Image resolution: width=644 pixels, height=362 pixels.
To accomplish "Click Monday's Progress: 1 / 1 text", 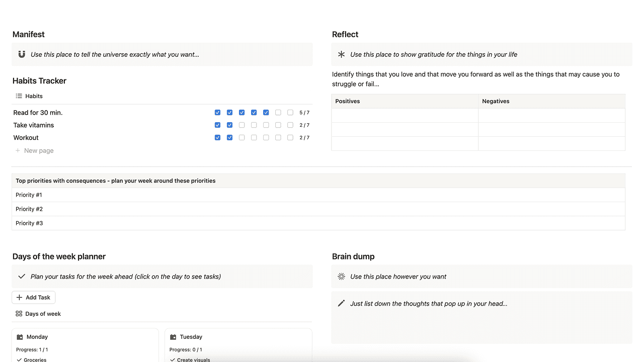I will 32,349.
